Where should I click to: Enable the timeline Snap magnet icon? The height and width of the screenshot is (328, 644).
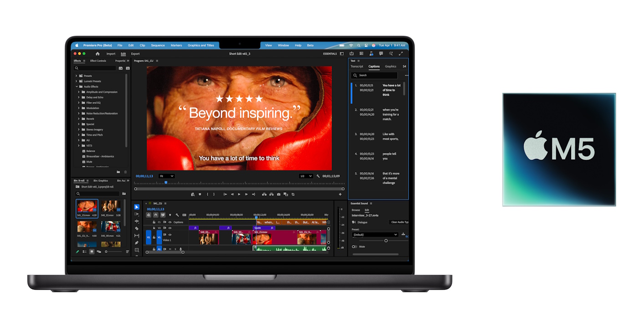[156, 215]
